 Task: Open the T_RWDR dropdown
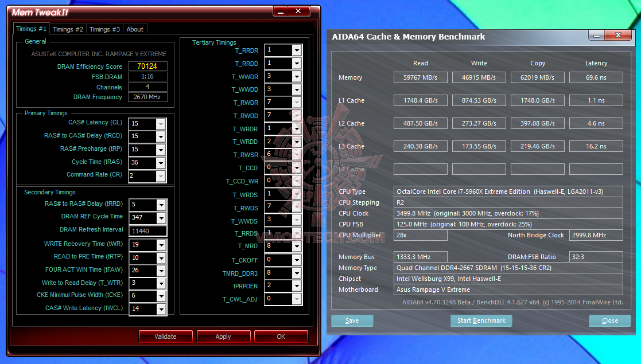point(297,103)
